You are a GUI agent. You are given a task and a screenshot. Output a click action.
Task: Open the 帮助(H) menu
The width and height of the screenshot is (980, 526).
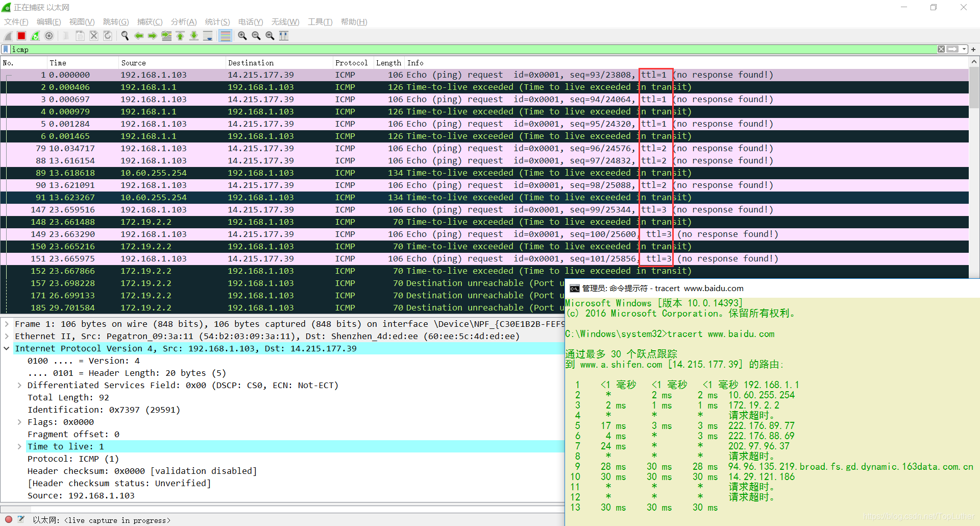(354, 22)
